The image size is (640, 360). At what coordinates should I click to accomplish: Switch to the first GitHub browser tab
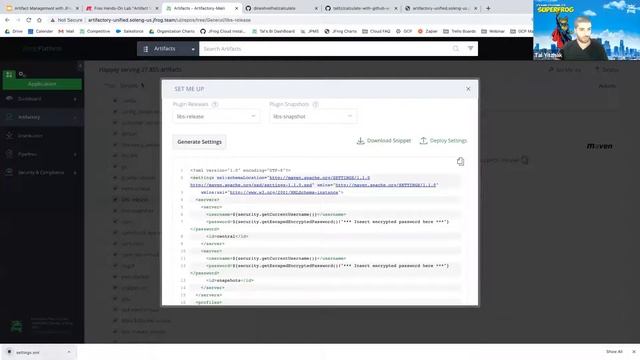pyautogui.click(x=282, y=8)
